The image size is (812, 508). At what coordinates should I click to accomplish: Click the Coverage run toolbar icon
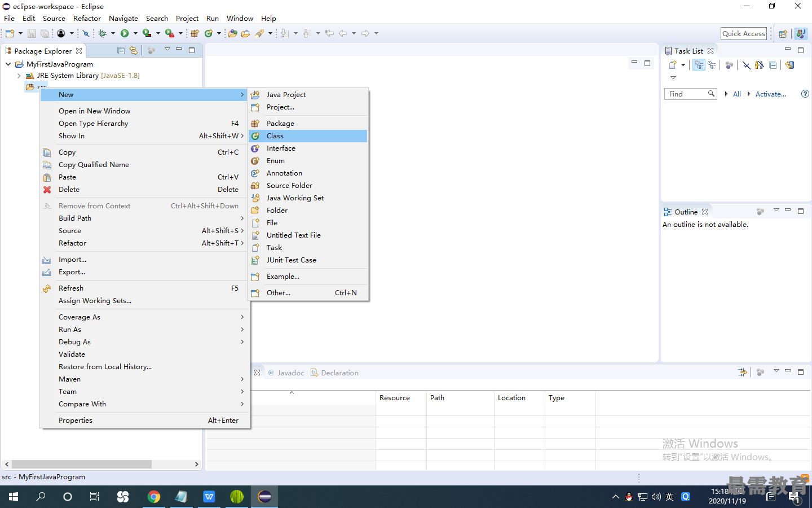pyautogui.click(x=147, y=33)
